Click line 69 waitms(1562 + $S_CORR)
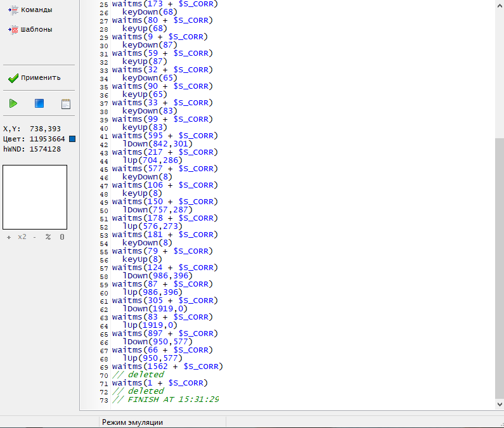Viewport: 504px width, 428px height. click(x=167, y=366)
